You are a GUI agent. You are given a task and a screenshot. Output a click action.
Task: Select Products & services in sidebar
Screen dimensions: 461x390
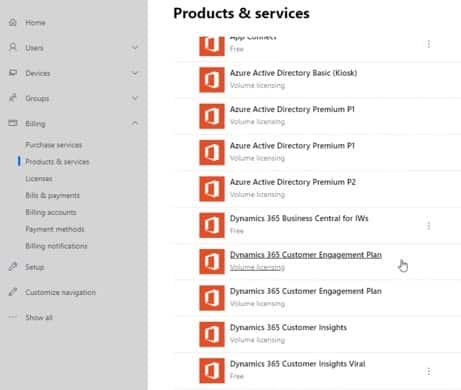(57, 162)
